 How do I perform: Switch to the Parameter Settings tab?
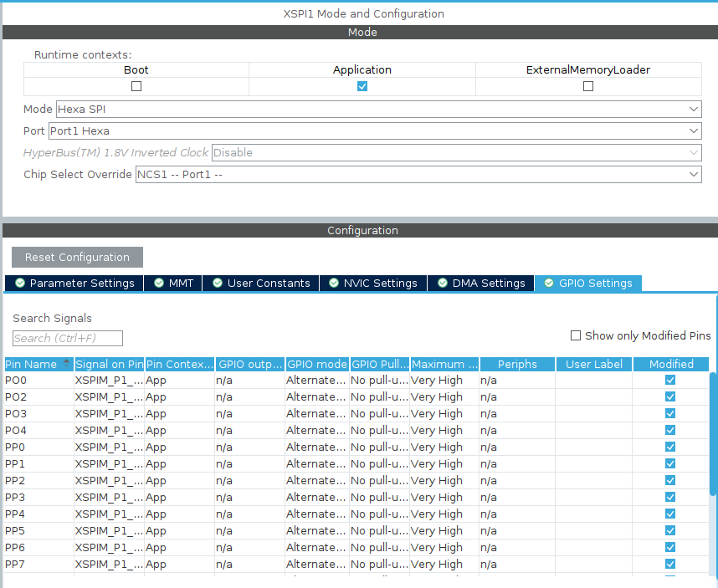point(74,284)
